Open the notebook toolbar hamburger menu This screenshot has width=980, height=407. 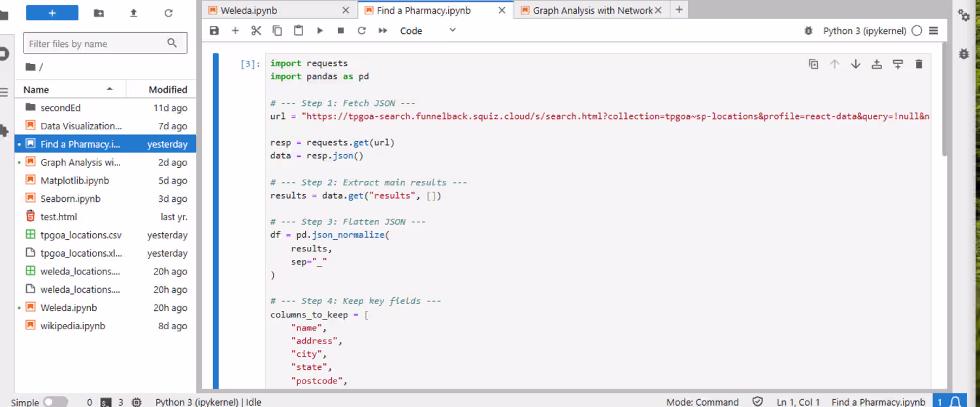click(x=933, y=31)
